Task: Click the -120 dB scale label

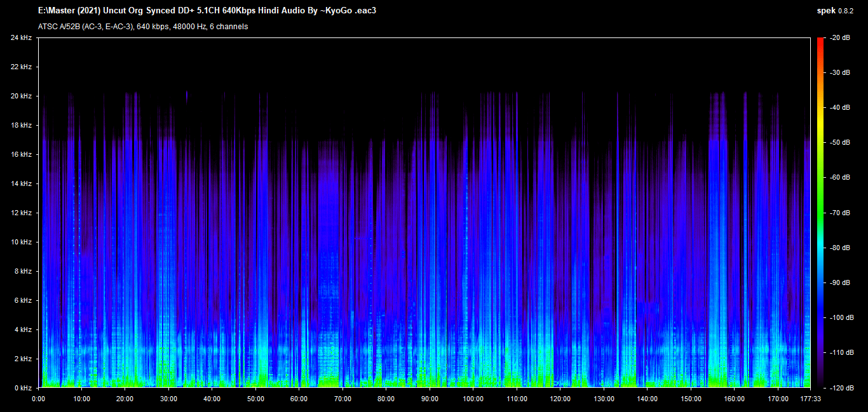Action: (x=841, y=387)
